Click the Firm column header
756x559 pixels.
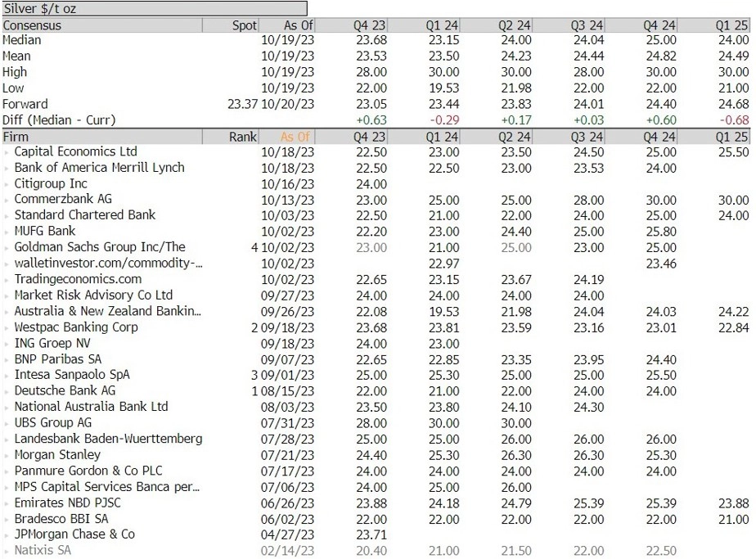16,137
